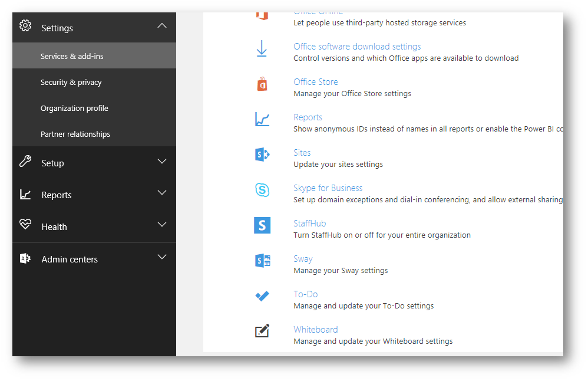The image size is (588, 381).
Task: Click the Reports label in sidebar
Action: pos(57,195)
